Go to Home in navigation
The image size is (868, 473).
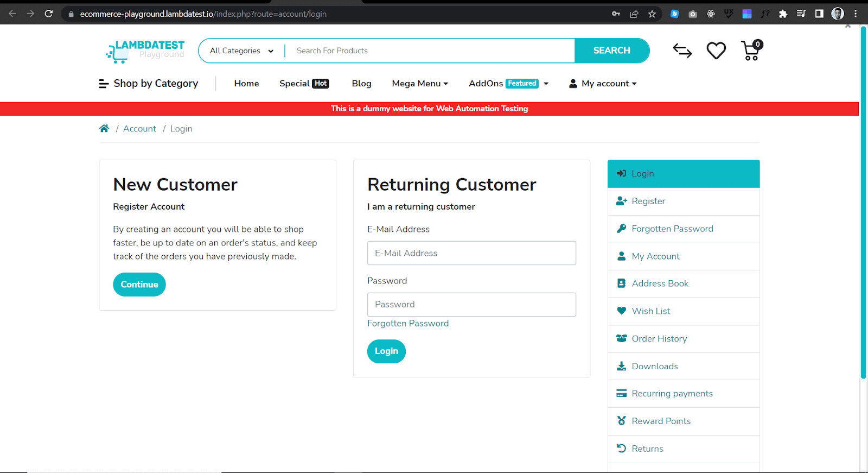(x=246, y=84)
